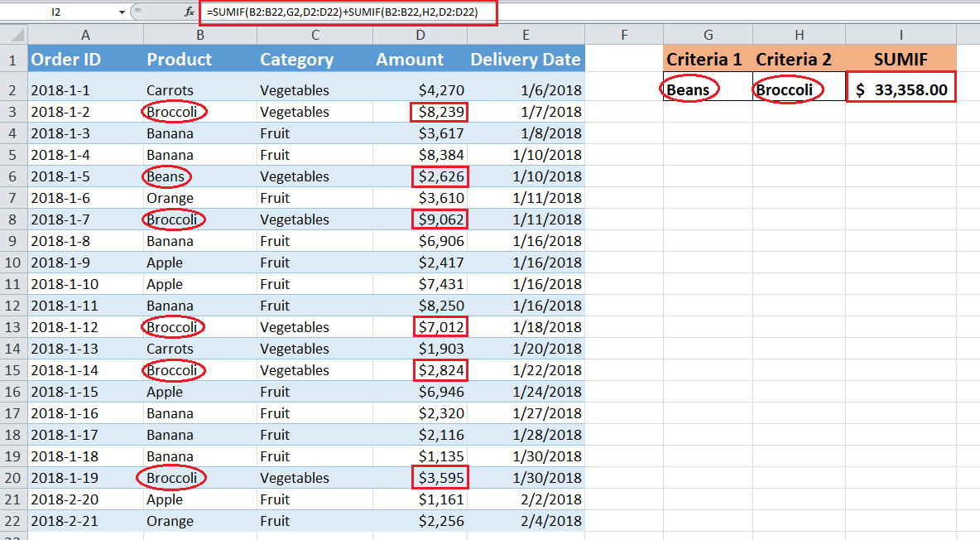Click the Delivery Date header cell
This screenshot has width=980, height=540.
[526, 60]
